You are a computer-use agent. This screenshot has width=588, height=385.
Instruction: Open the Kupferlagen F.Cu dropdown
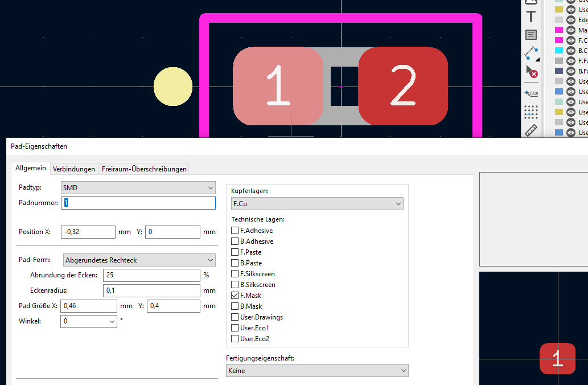(317, 204)
